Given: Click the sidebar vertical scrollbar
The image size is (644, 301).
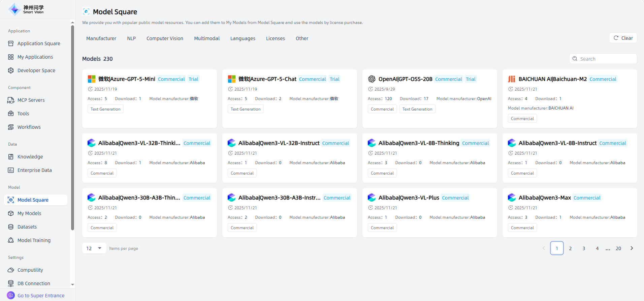Looking at the screenshot, I should tap(72, 128).
